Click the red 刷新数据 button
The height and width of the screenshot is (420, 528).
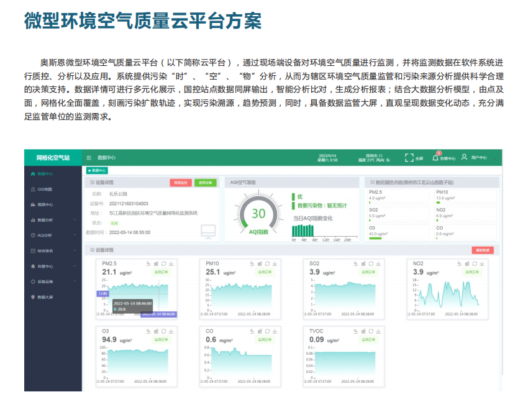[482, 250]
